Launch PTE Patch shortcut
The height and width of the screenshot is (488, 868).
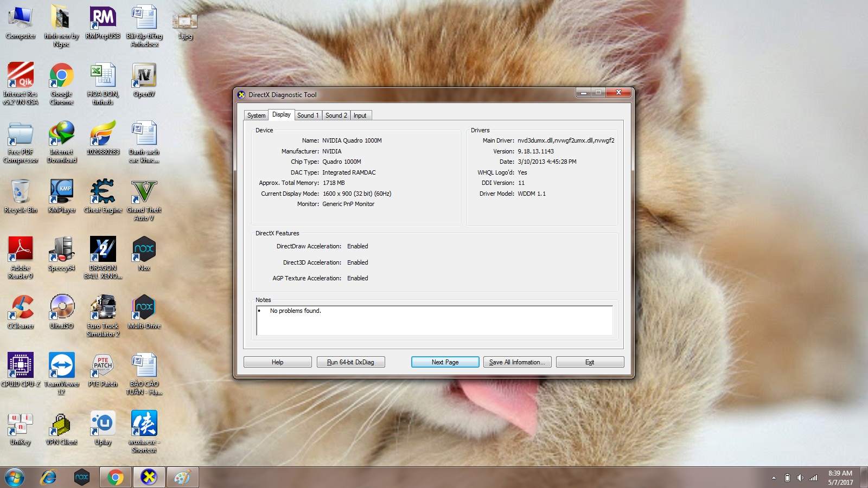coord(103,370)
